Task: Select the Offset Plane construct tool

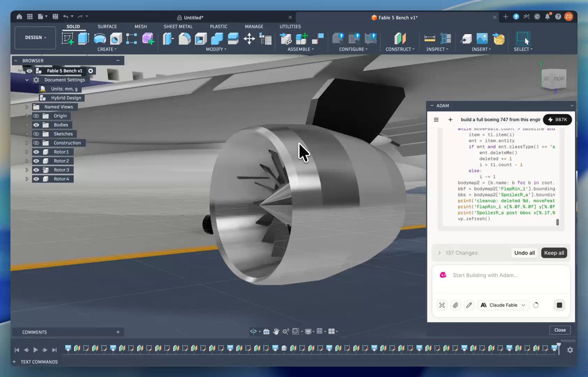Action: (400, 39)
